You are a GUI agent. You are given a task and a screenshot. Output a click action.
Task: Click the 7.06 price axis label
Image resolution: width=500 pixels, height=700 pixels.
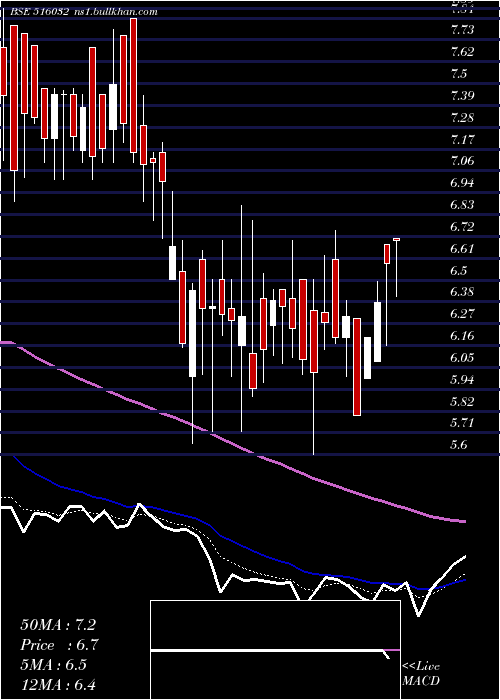[462, 161]
